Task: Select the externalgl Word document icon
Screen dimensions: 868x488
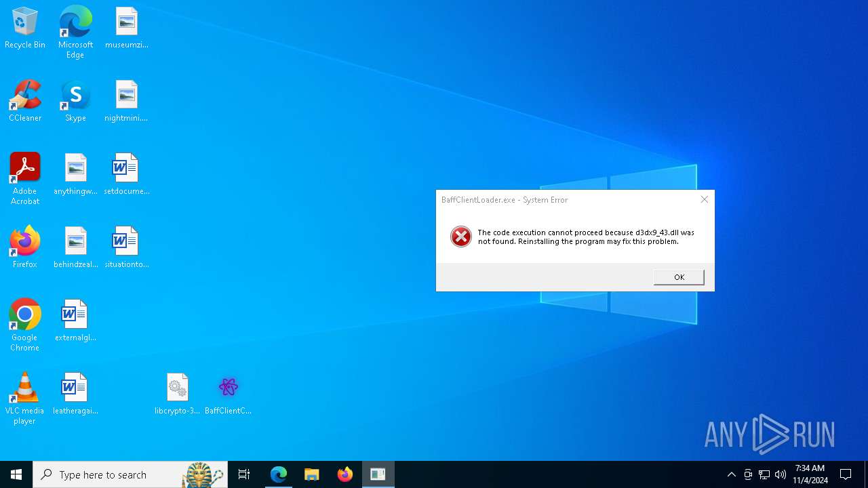Action: click(x=75, y=321)
